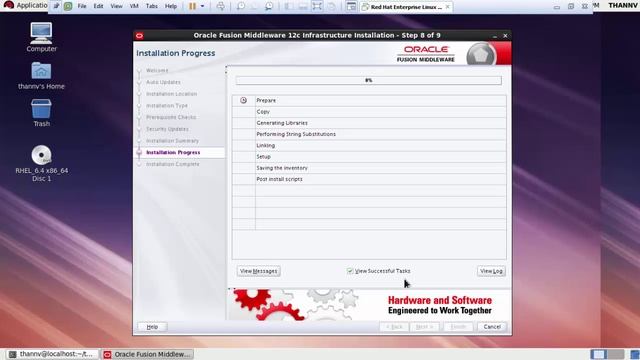Open the VMware File menu
The image size is (640, 360).
coord(82,6)
